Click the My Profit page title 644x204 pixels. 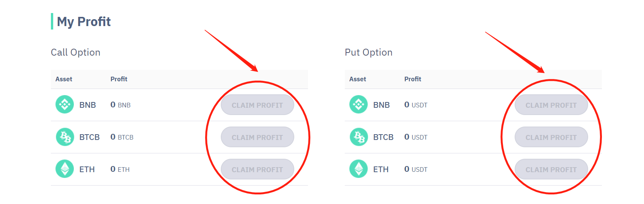(x=84, y=22)
